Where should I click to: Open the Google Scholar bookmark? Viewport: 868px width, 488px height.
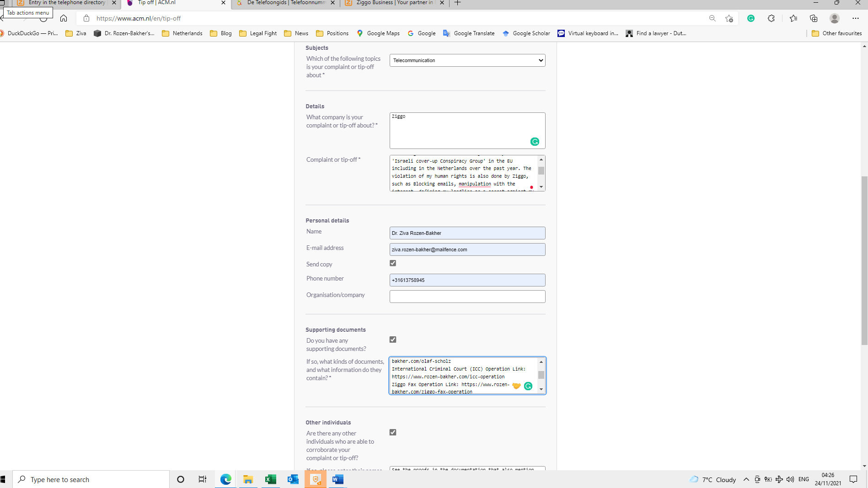[x=526, y=33]
